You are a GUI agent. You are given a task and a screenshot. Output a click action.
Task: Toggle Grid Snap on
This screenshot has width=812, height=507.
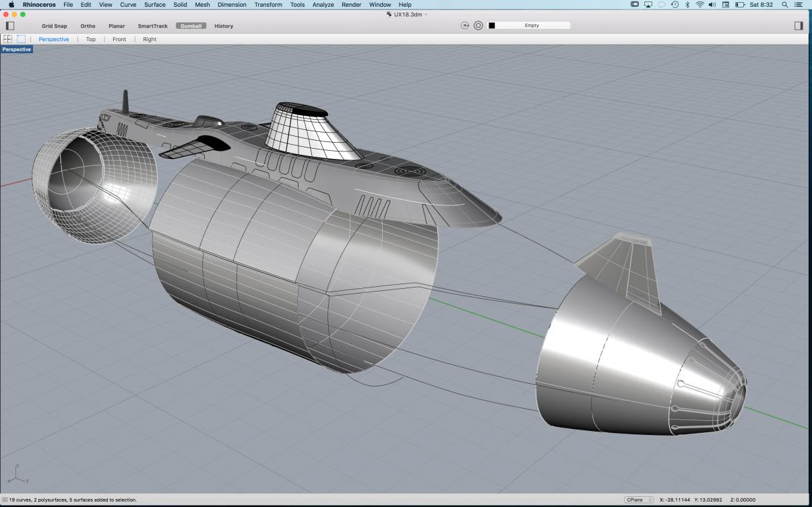tap(55, 26)
